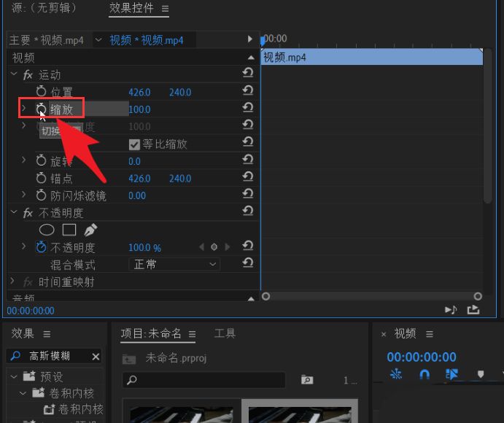
Task: Toggle the Opacity (不透明度) animation stopwatch
Action: [x=41, y=247]
